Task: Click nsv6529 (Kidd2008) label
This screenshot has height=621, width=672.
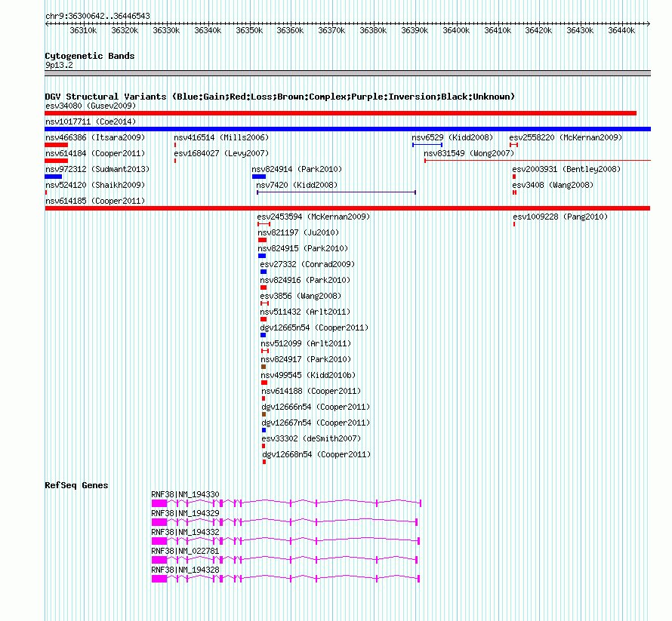Action: (452, 137)
